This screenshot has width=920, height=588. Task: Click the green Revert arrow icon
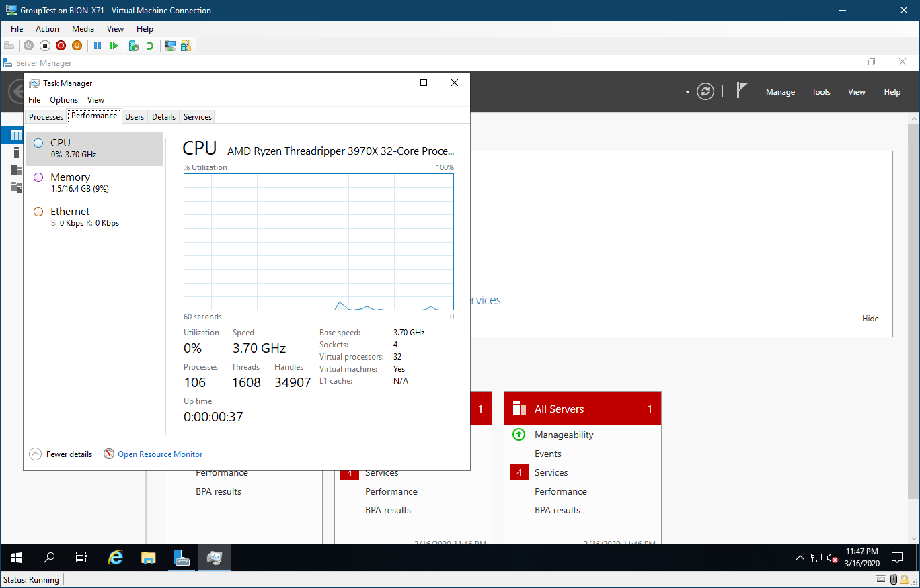150,46
